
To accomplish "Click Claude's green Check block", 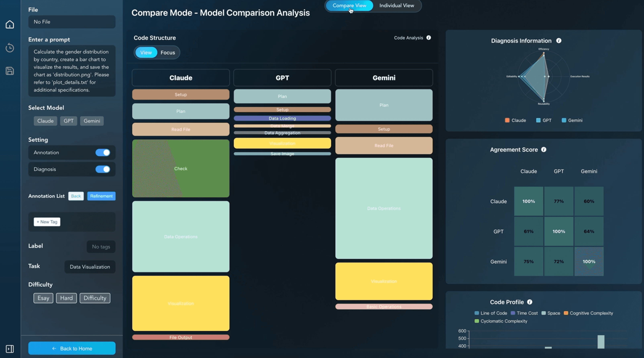I will click(181, 168).
